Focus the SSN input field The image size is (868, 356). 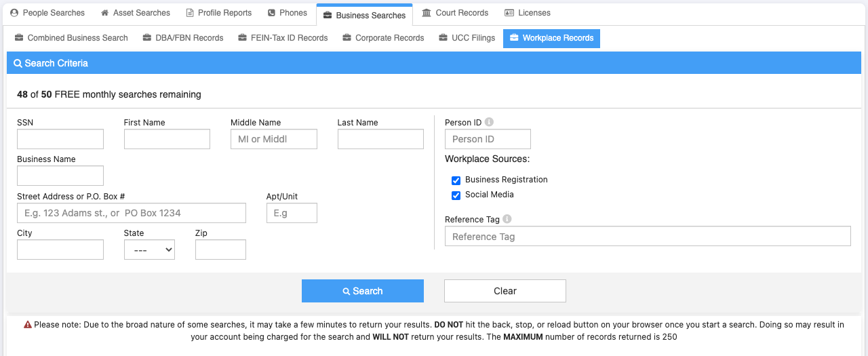click(60, 139)
